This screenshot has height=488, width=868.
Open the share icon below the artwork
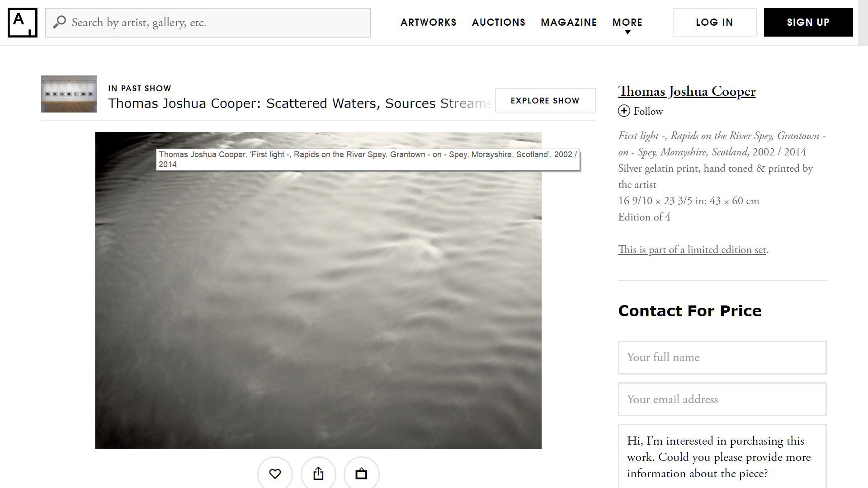tap(318, 474)
